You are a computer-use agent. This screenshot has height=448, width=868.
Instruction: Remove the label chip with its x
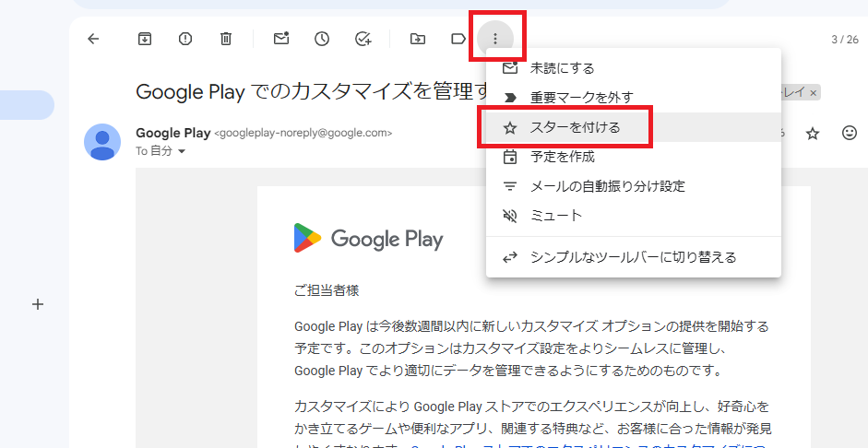click(x=814, y=93)
